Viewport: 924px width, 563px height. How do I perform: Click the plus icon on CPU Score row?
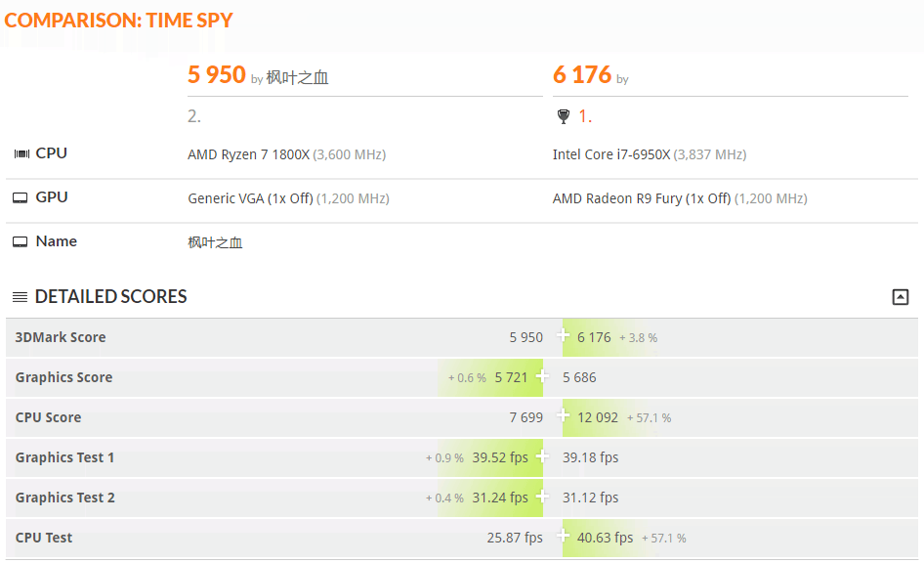[x=563, y=415]
